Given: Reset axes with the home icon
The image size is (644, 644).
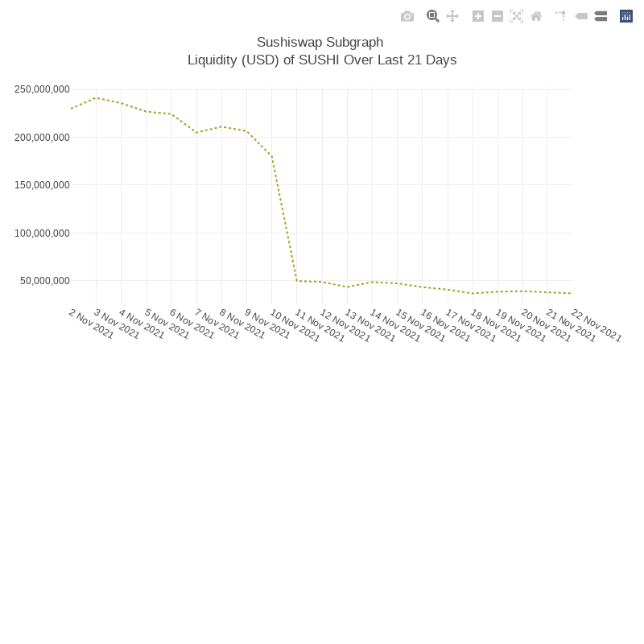Looking at the screenshot, I should pyautogui.click(x=536, y=16).
